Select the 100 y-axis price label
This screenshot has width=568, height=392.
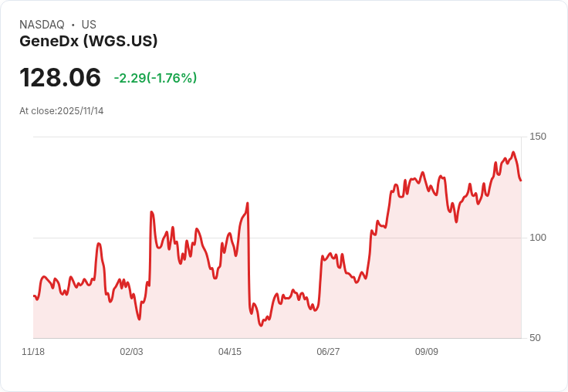point(538,237)
